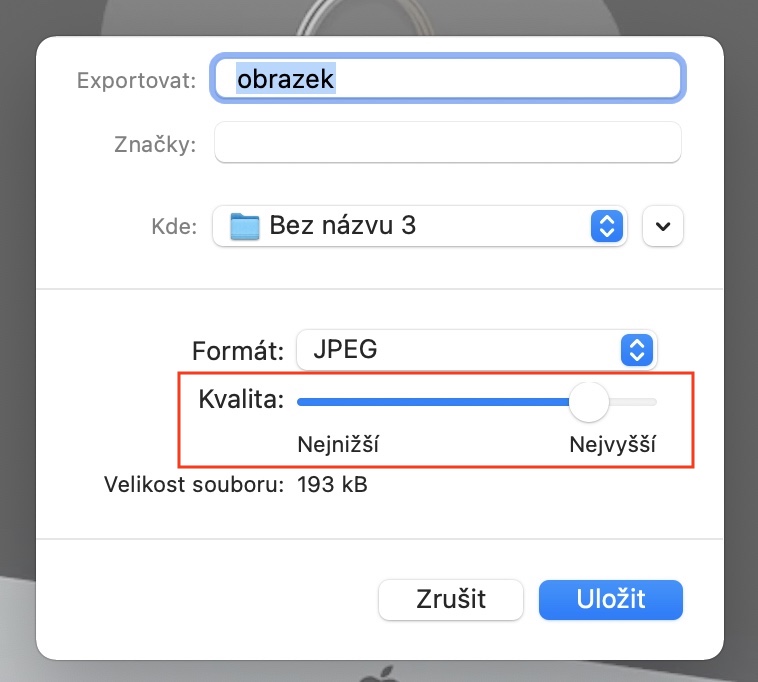Click the blue filled part of the Kvalita slider
Screen dimensions: 758x682
coord(430,402)
